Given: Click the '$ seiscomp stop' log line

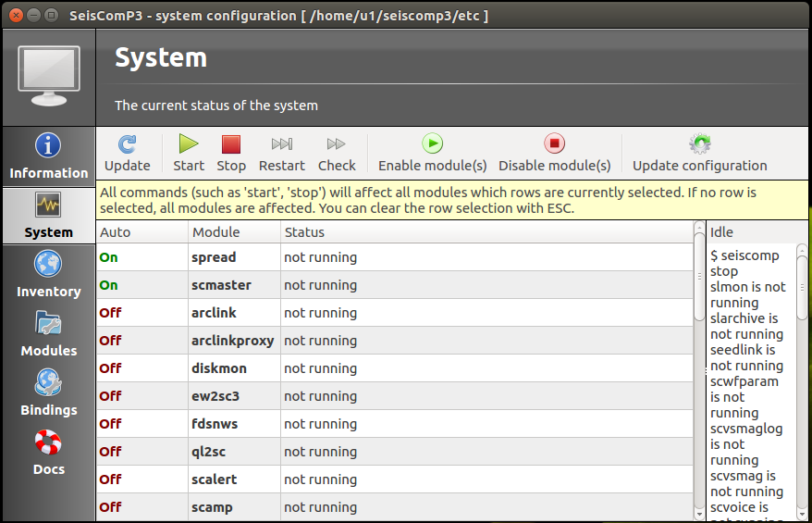Looking at the screenshot, I should [x=744, y=263].
